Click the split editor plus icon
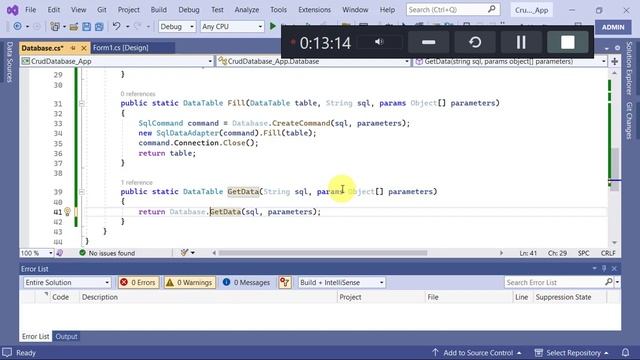This screenshot has height=360, width=640. tap(614, 61)
